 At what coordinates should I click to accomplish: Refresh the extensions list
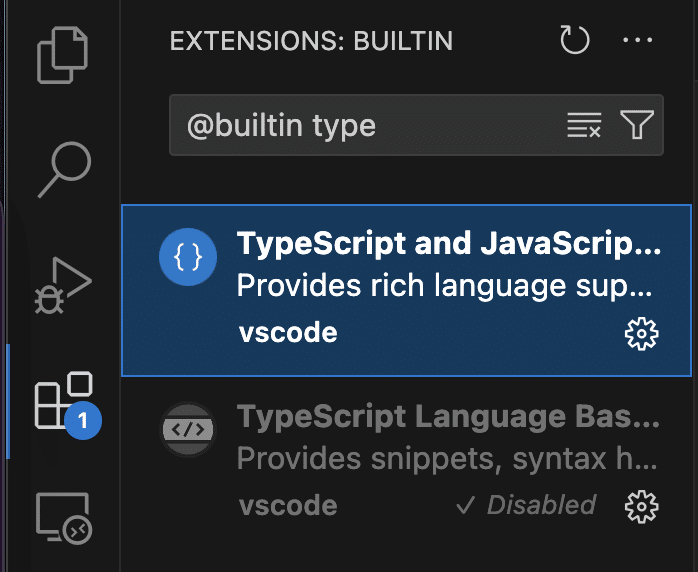575,41
